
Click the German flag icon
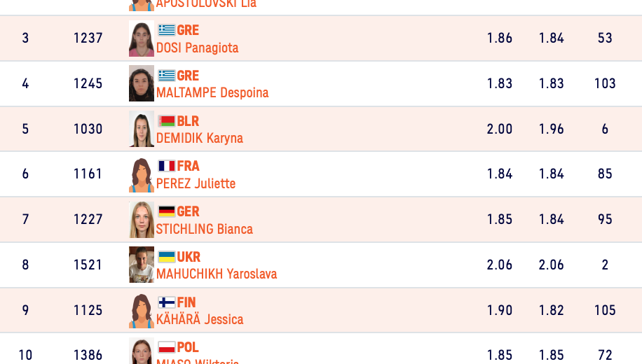166,211
